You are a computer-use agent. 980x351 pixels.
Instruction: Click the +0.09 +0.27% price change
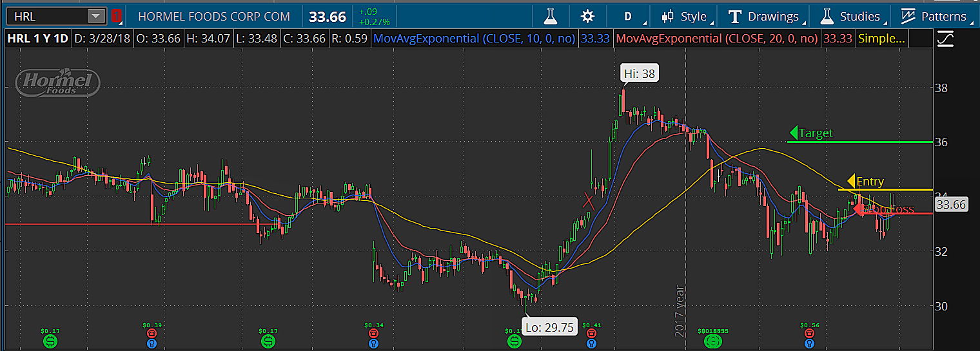375,17
